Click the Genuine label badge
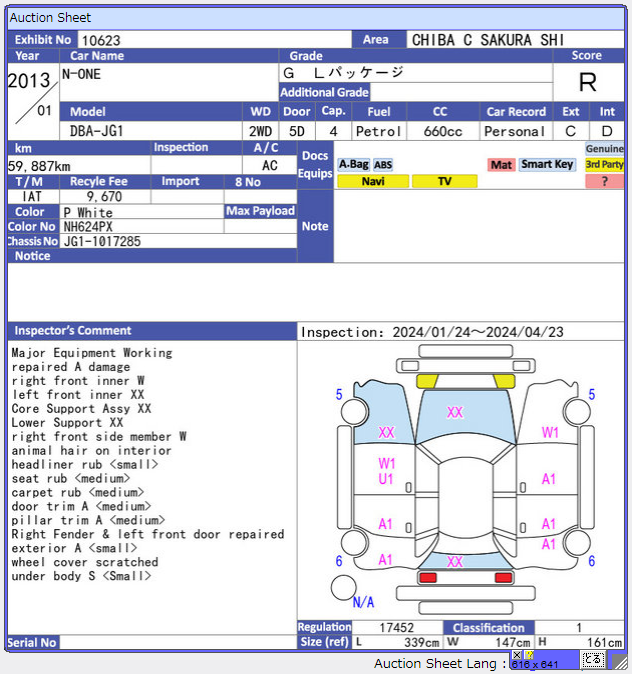This screenshot has height=674, width=632. [604, 149]
